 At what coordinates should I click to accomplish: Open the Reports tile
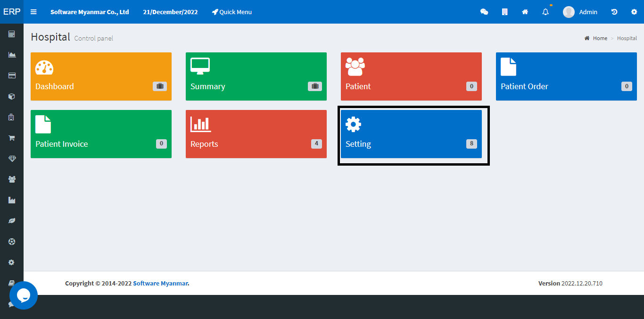256,134
